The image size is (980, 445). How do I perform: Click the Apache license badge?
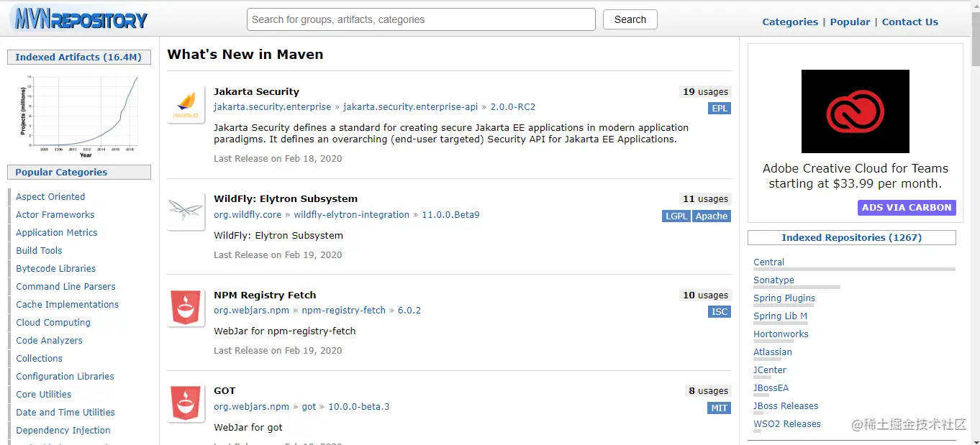pos(712,216)
